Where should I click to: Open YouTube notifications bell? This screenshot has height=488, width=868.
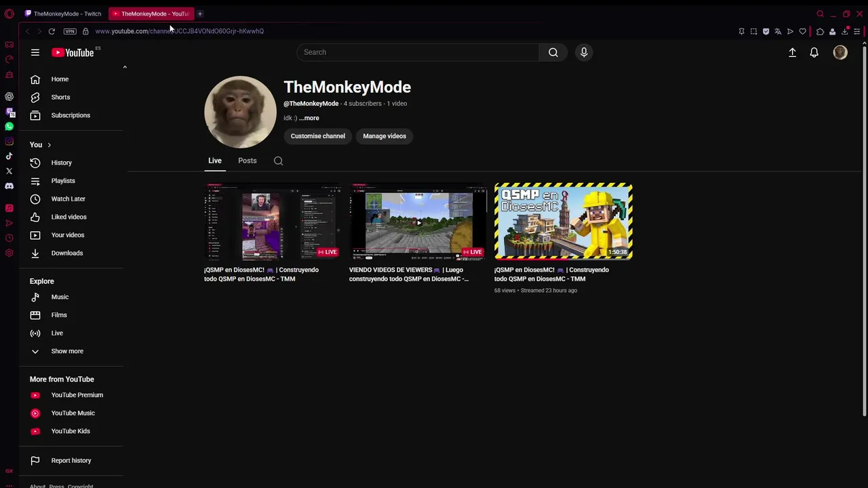[814, 52]
